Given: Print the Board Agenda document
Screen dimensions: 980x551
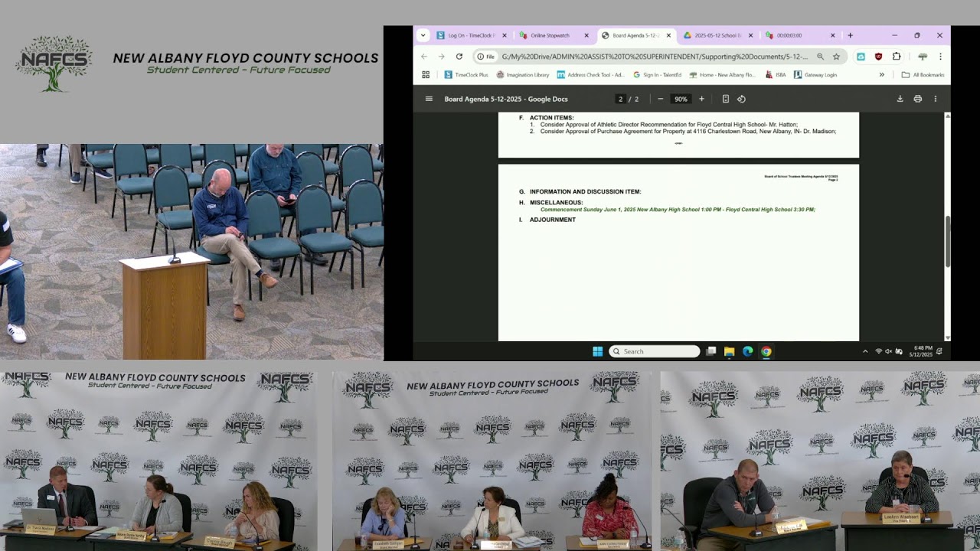Looking at the screenshot, I should click(x=917, y=99).
